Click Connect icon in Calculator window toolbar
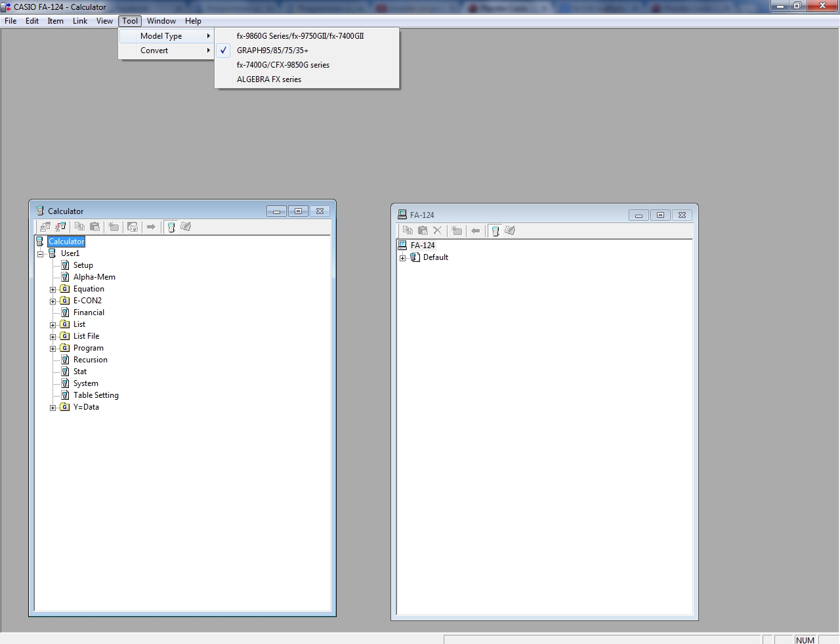Viewport: 840px width, 644px height. 45,226
